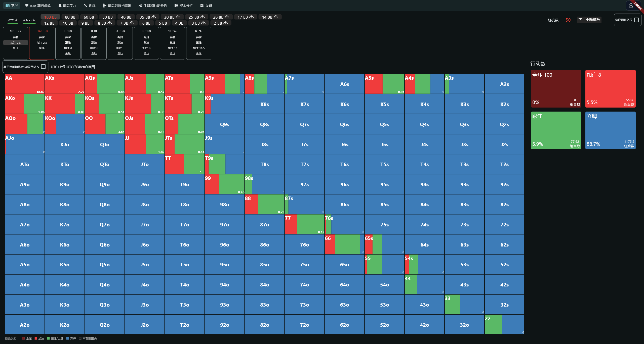
Task: Select the JJ hand cell
Action: pyautogui.click(x=145, y=144)
